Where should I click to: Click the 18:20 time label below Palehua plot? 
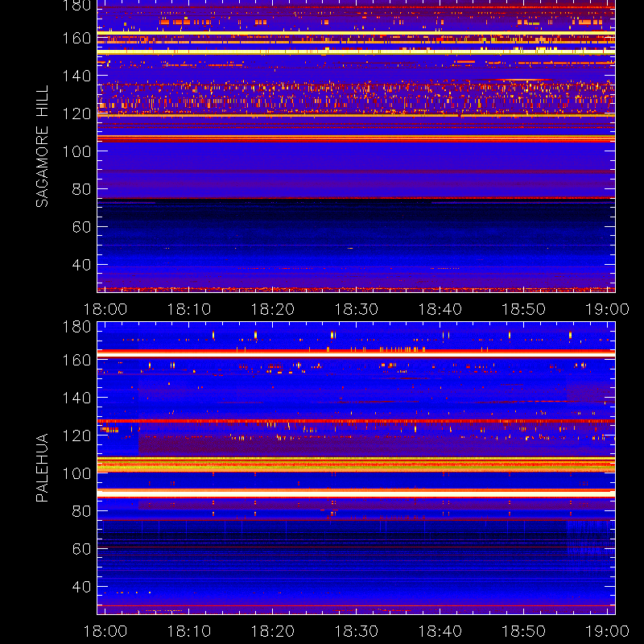273,631
